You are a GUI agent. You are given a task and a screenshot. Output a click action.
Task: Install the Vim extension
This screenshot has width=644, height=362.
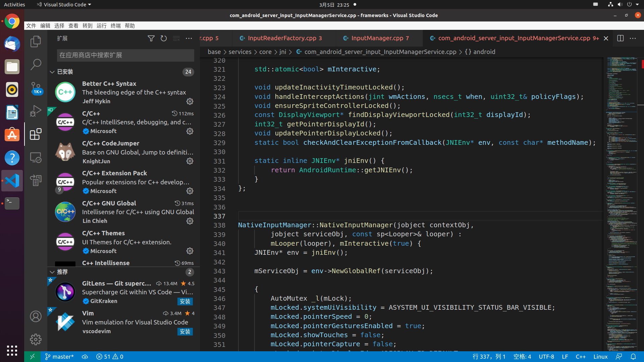pyautogui.click(x=185, y=331)
